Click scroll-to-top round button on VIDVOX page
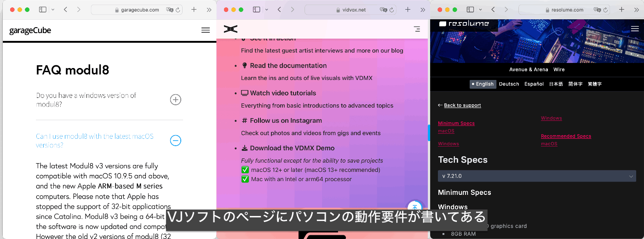Viewport: 644px width, 239px height. (x=415, y=207)
